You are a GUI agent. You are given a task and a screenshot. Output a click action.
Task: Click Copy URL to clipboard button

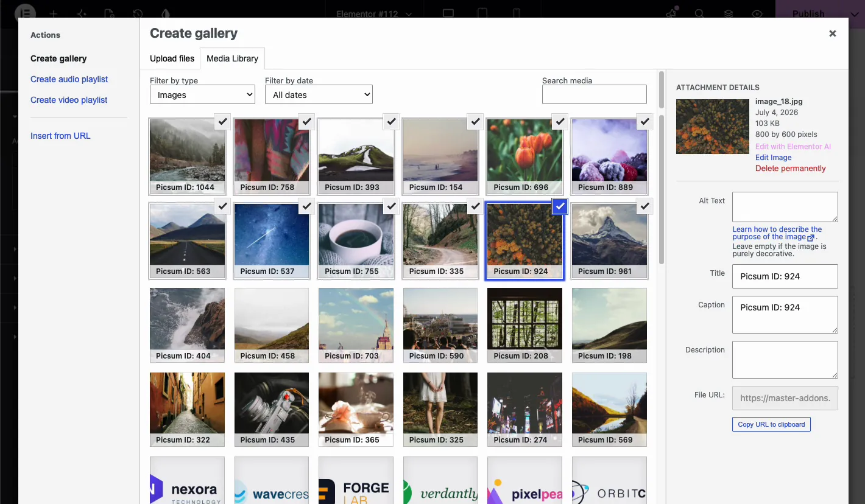[771, 424]
